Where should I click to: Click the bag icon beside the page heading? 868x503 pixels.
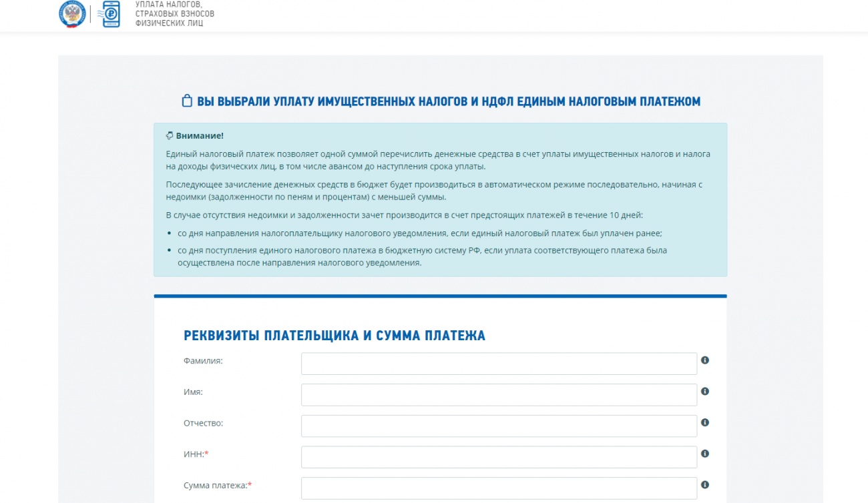click(187, 101)
